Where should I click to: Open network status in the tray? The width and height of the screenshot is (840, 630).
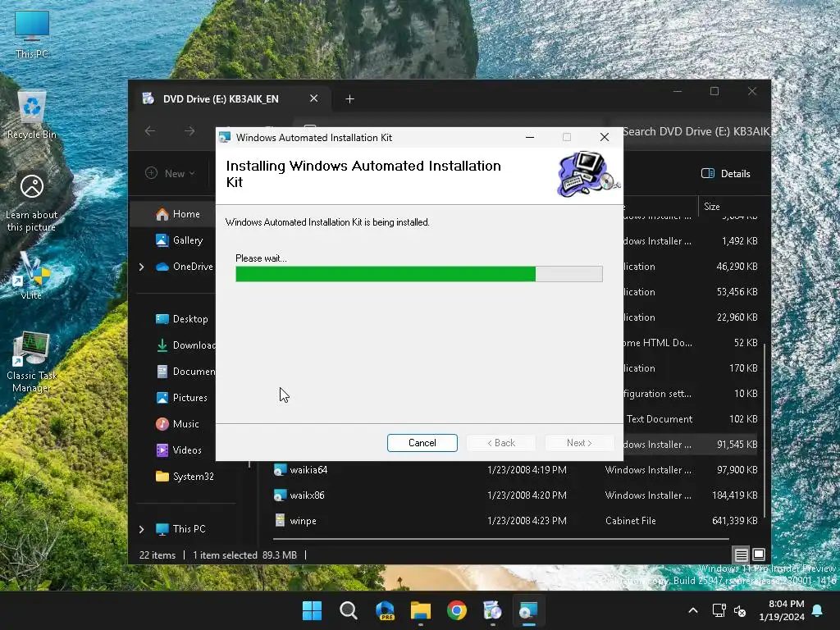click(719, 610)
